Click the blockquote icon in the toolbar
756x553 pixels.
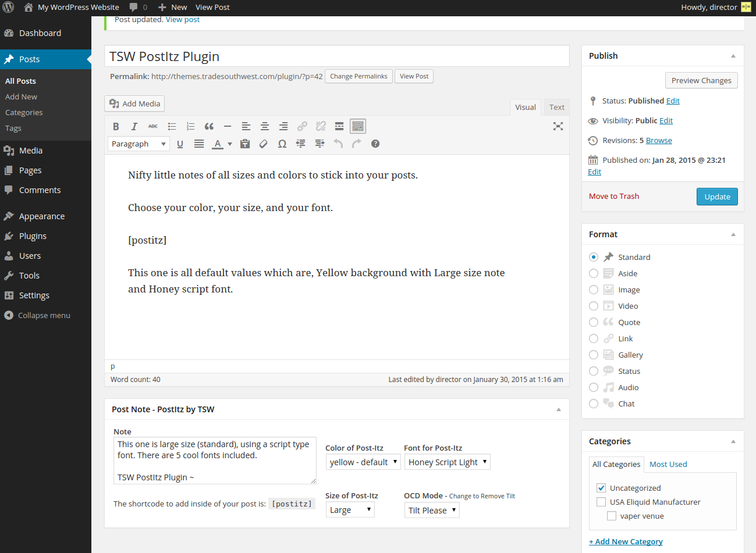click(x=209, y=126)
